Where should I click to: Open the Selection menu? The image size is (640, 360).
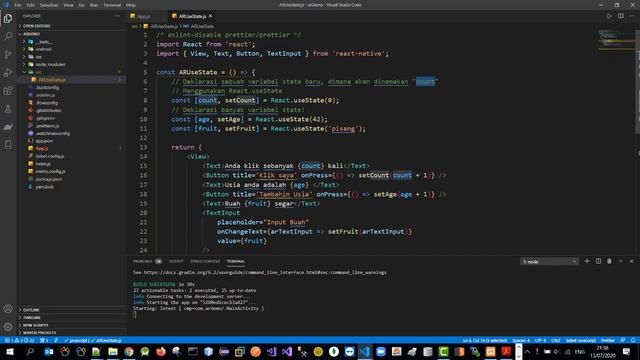click(x=49, y=5)
